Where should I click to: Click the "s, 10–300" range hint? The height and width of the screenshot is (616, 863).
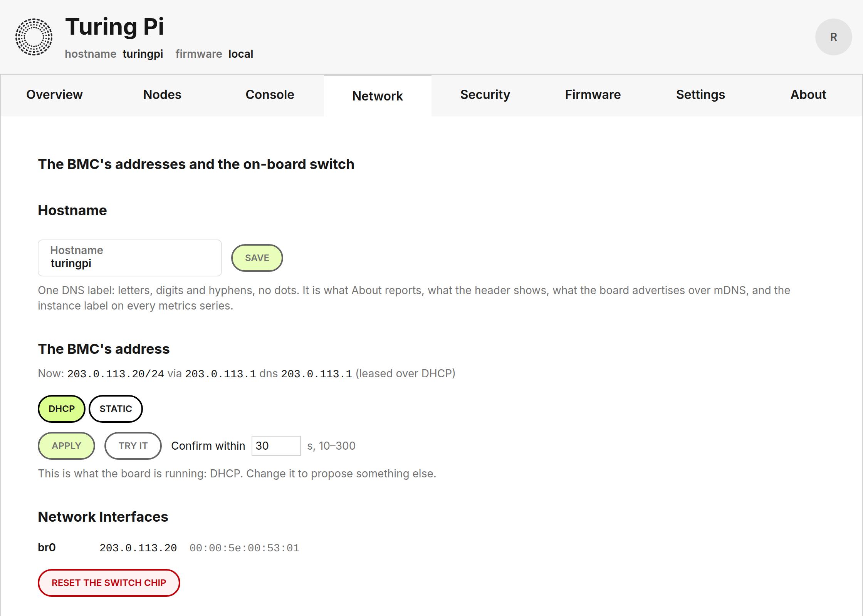(331, 446)
